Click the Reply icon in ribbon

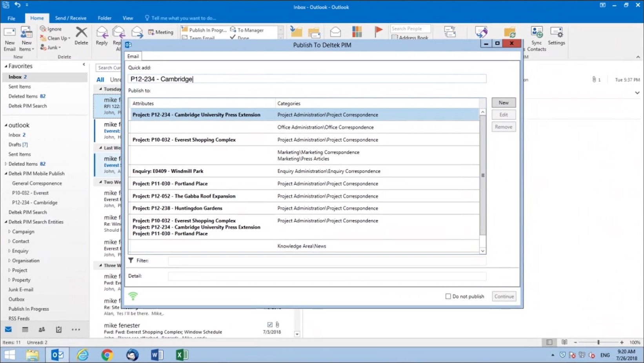(x=102, y=32)
